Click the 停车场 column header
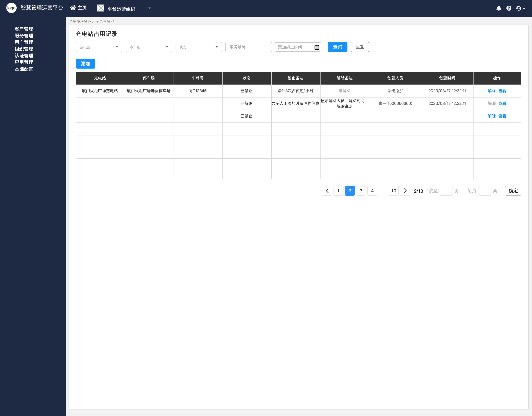532x416 pixels. pos(149,78)
